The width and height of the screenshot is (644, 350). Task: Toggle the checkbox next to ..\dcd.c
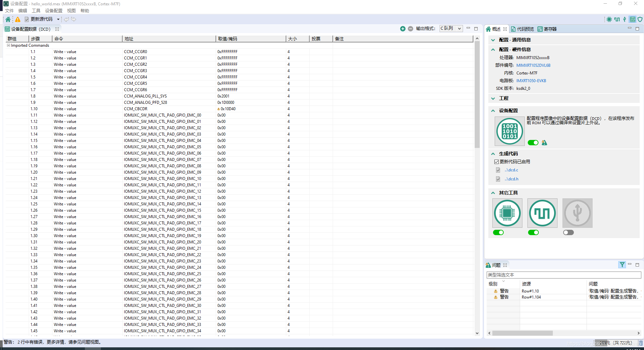point(498,170)
